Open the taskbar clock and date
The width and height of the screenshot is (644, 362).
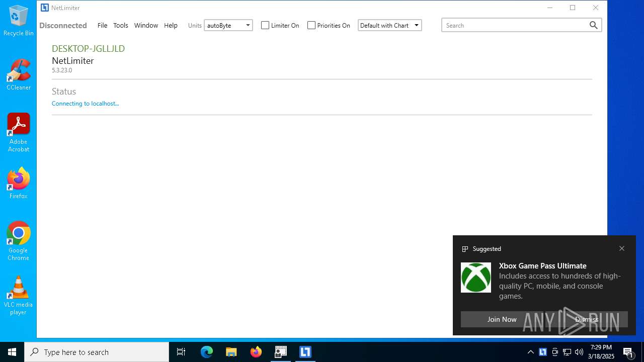pyautogui.click(x=601, y=352)
